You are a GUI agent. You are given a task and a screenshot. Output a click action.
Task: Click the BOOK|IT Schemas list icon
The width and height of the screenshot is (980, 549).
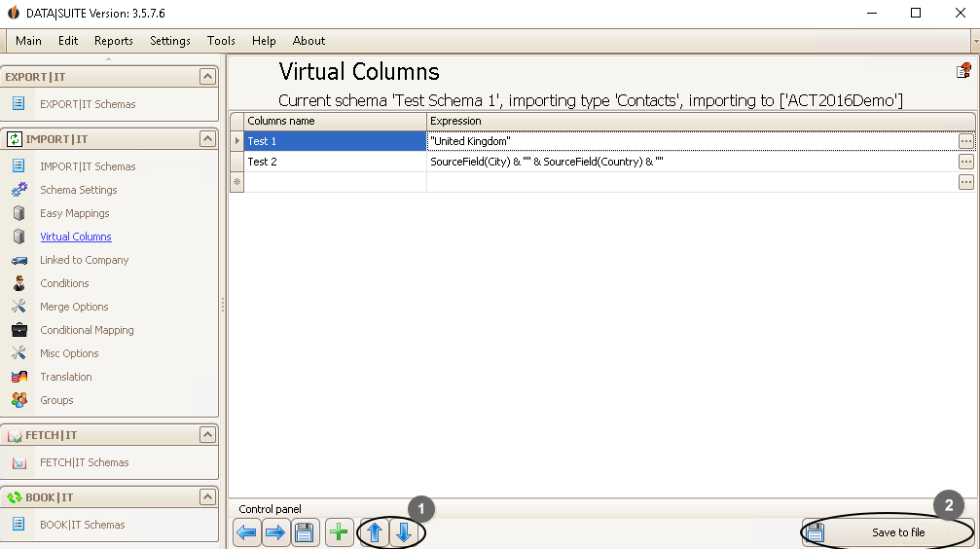(18, 524)
